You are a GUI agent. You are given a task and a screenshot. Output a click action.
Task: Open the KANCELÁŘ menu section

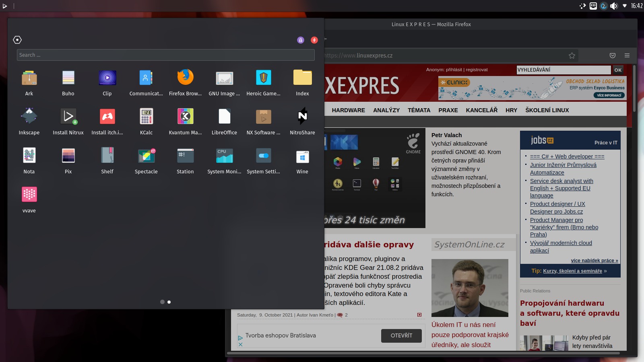click(x=482, y=110)
